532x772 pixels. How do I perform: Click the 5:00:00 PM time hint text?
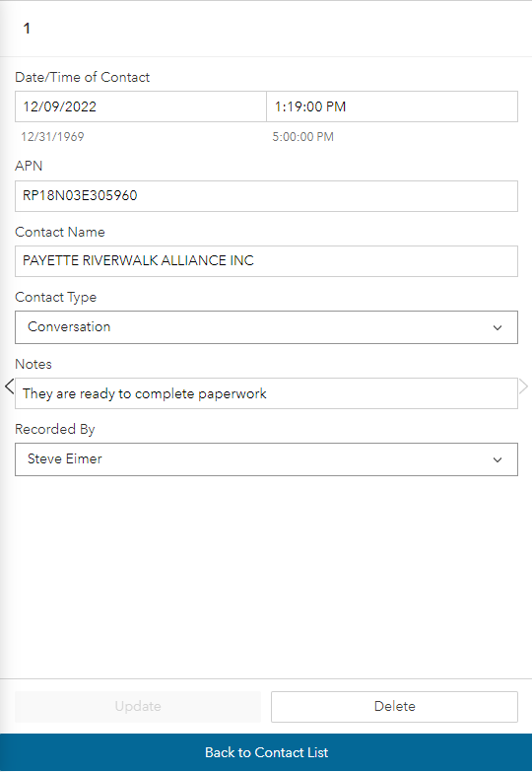pyautogui.click(x=303, y=136)
